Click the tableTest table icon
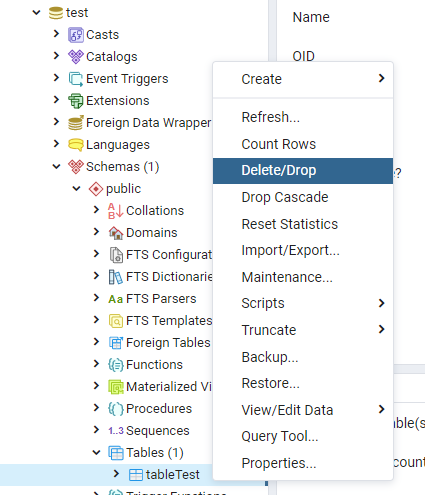 [x=136, y=475]
